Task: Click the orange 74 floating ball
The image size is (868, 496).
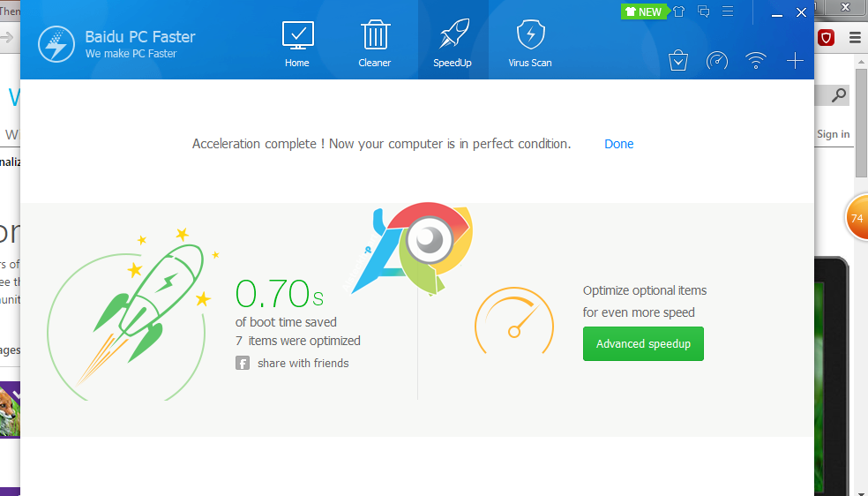Action: (857, 218)
